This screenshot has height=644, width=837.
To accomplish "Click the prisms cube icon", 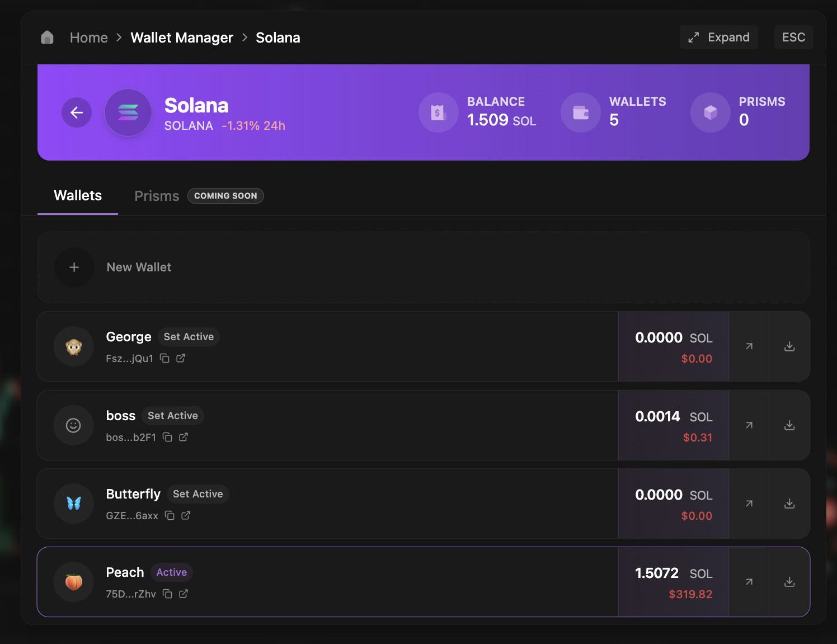I will [711, 112].
